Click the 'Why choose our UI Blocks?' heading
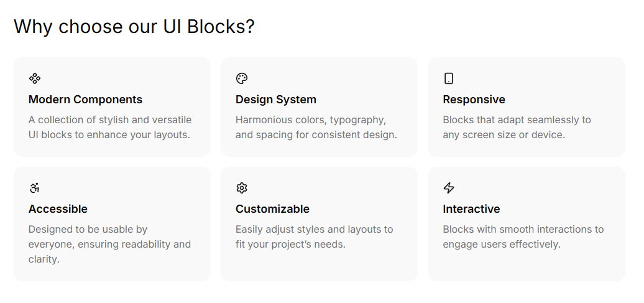Viewport: 644px width, 303px height. coord(134,27)
